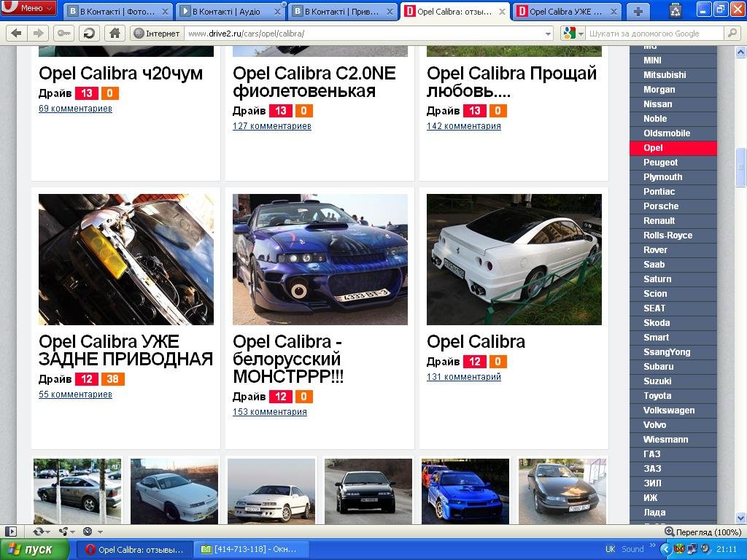
Task: Open Перегляд 100% zoom control
Action: (x=704, y=532)
